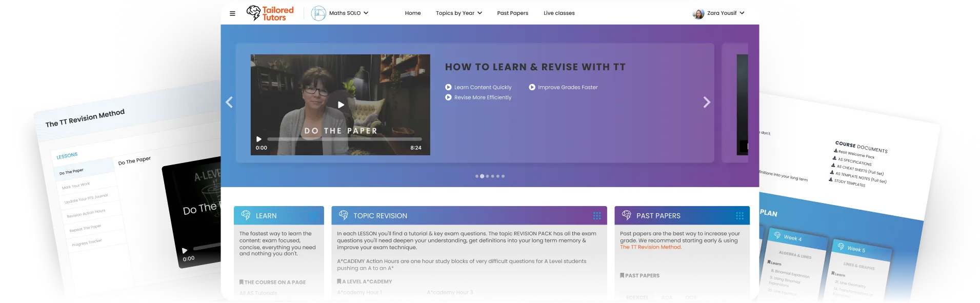The image size is (980, 303).
Task: Open Live classes from the navigation
Action: [x=559, y=13]
